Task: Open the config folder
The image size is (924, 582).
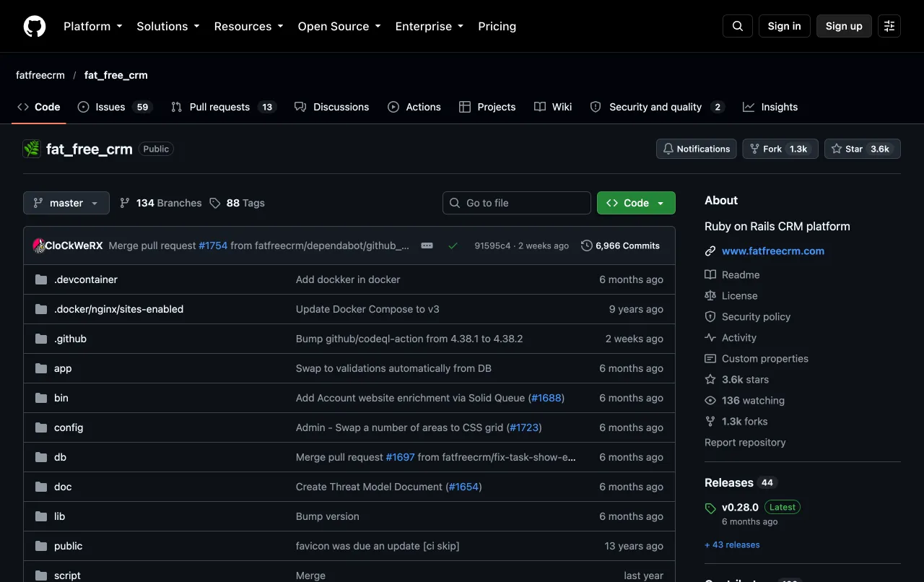Action: tap(69, 427)
